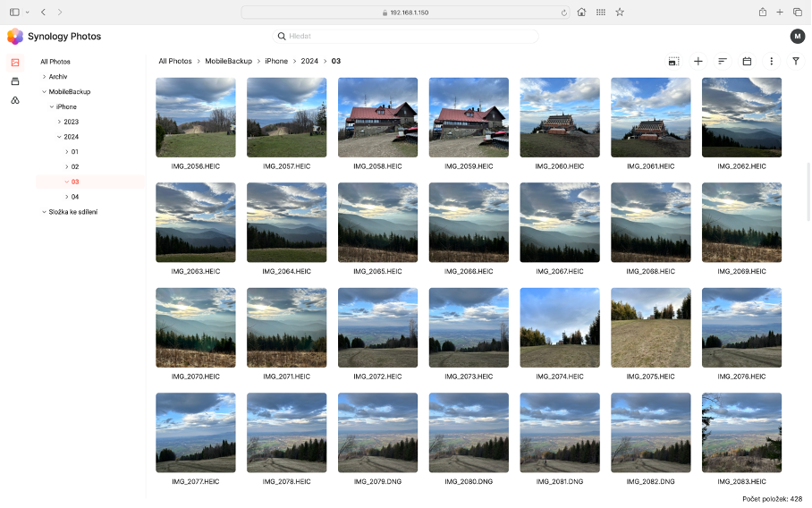Click the slideshow/select mode toolbar icon
Viewport: 812px width, 508px height.
pyautogui.click(x=673, y=61)
